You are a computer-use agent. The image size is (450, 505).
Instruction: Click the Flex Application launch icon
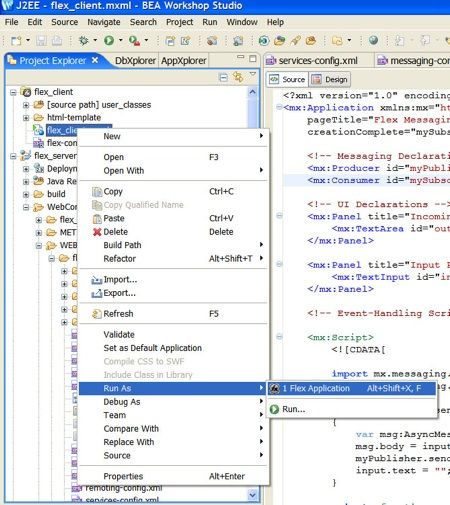[275, 388]
